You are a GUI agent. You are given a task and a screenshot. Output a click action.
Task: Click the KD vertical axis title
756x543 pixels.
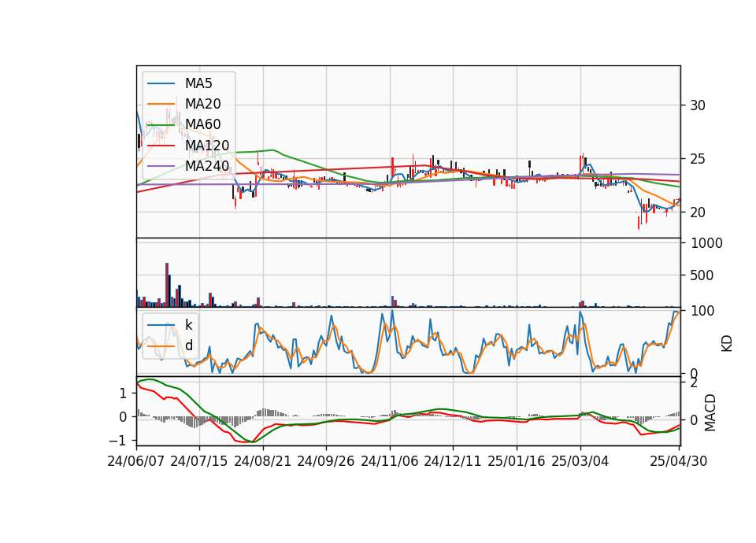click(x=727, y=343)
